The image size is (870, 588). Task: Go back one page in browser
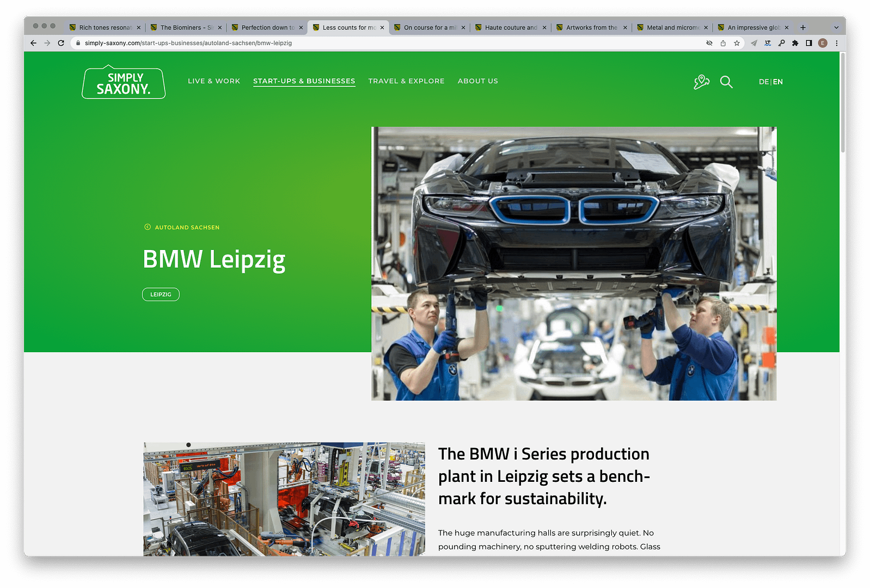(33, 43)
